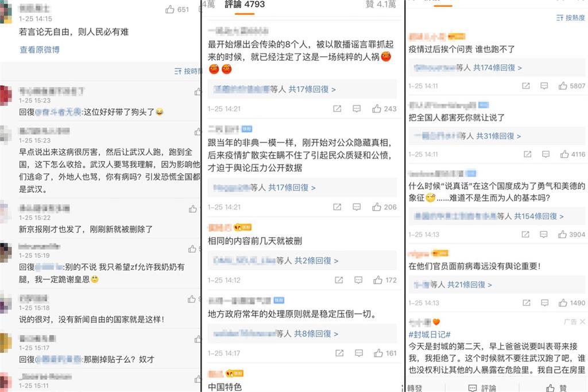This screenshot has width=588, height=392.
Task: Open the 按熱度 sort option
Action: coord(570,18)
